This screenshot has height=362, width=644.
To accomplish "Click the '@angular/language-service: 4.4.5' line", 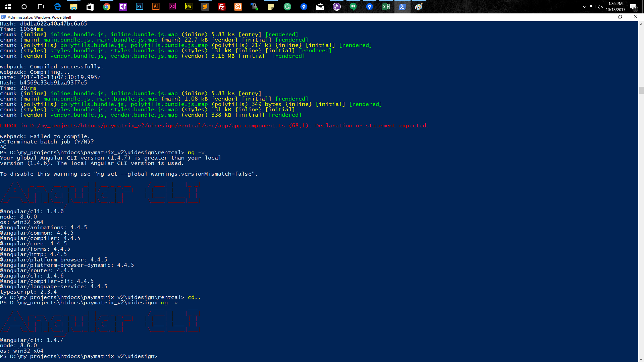I will (54, 287).
